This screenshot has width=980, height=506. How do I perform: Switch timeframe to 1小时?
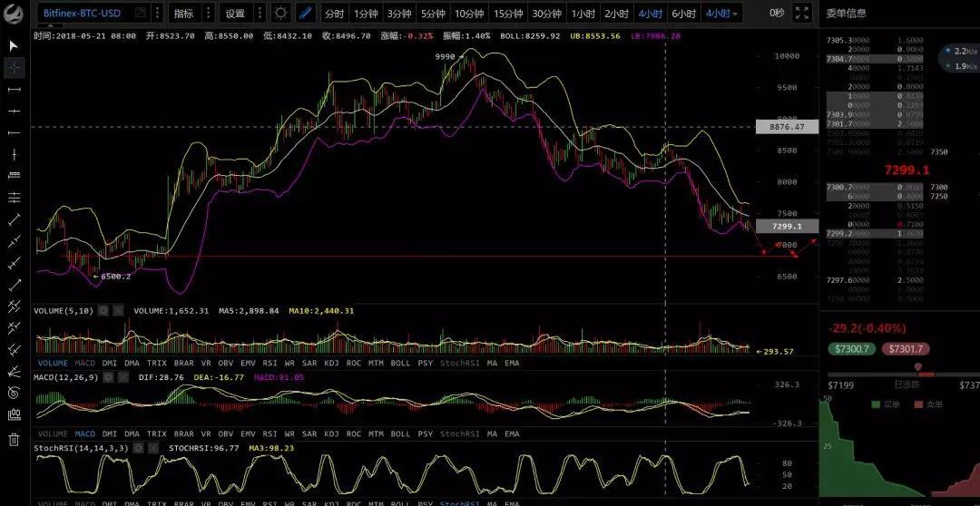pyautogui.click(x=583, y=13)
